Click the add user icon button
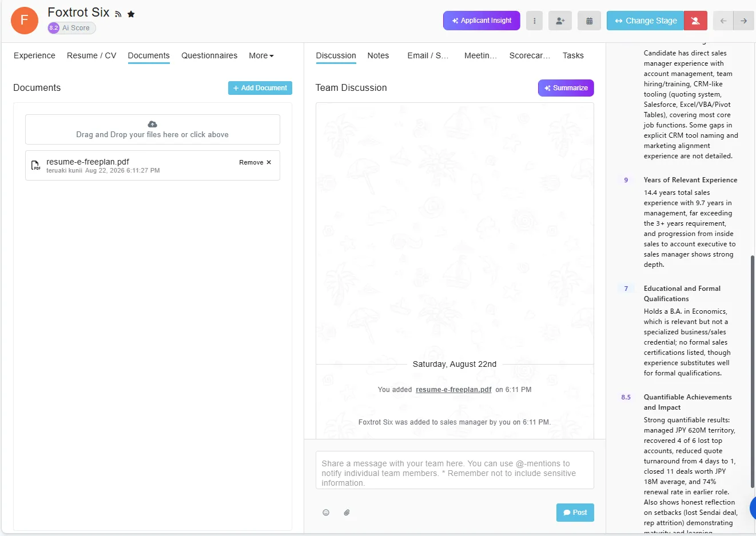756x536 pixels. [560, 21]
